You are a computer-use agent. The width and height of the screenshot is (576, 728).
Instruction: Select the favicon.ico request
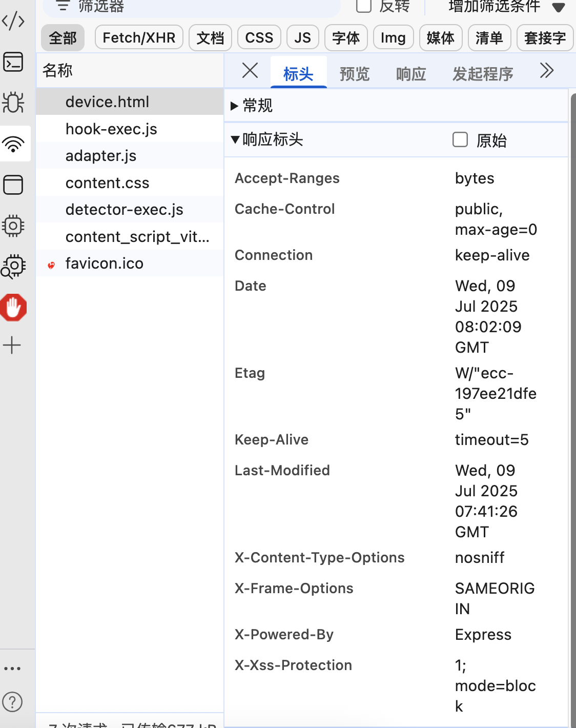tap(105, 264)
